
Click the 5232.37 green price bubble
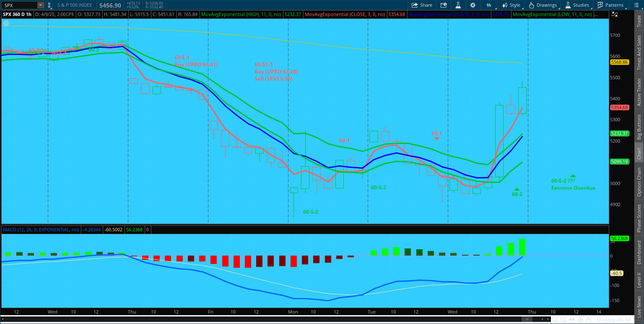[620, 133]
